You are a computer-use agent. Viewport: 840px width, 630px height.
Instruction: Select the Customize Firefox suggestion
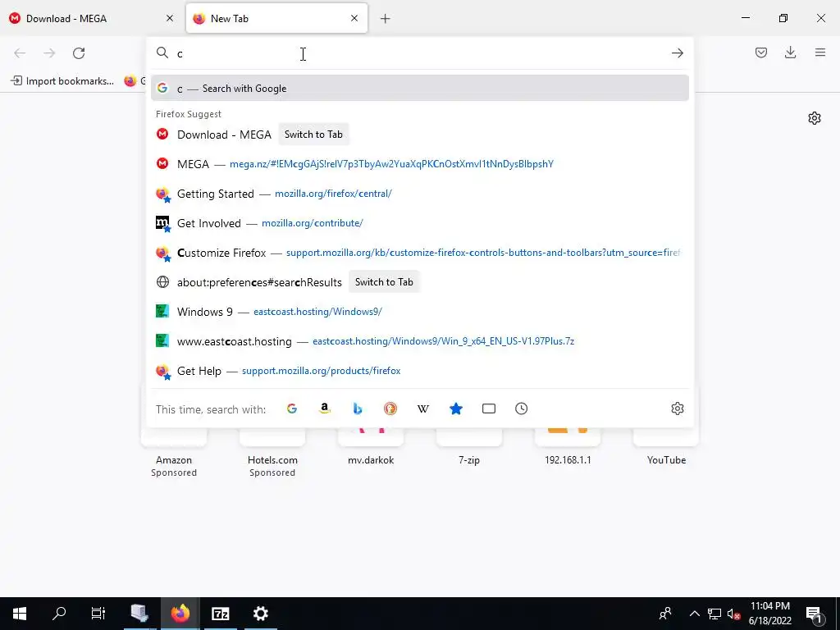click(x=419, y=253)
